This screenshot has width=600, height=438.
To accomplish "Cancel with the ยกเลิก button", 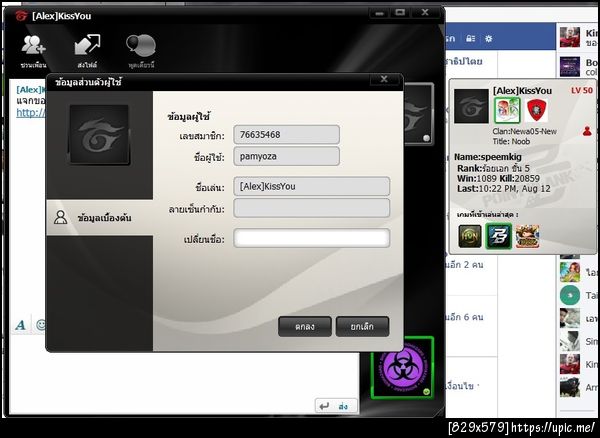I will 362,326.
